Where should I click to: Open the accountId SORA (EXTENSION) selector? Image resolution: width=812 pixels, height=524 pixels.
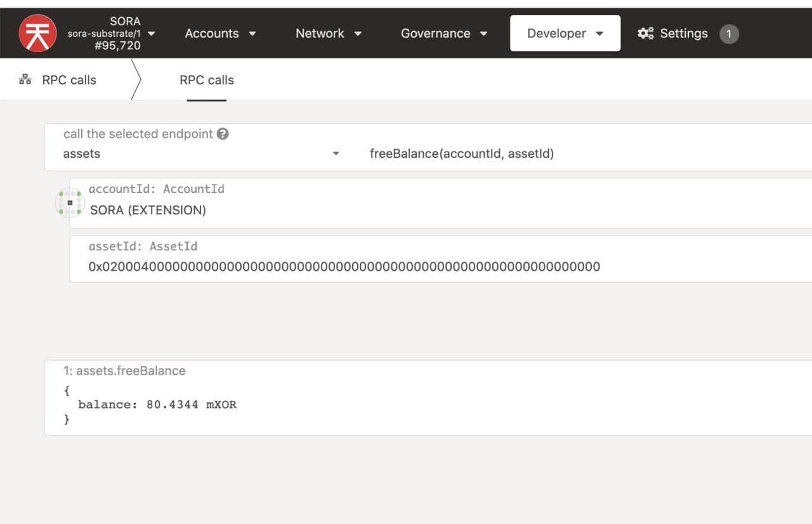(x=441, y=203)
